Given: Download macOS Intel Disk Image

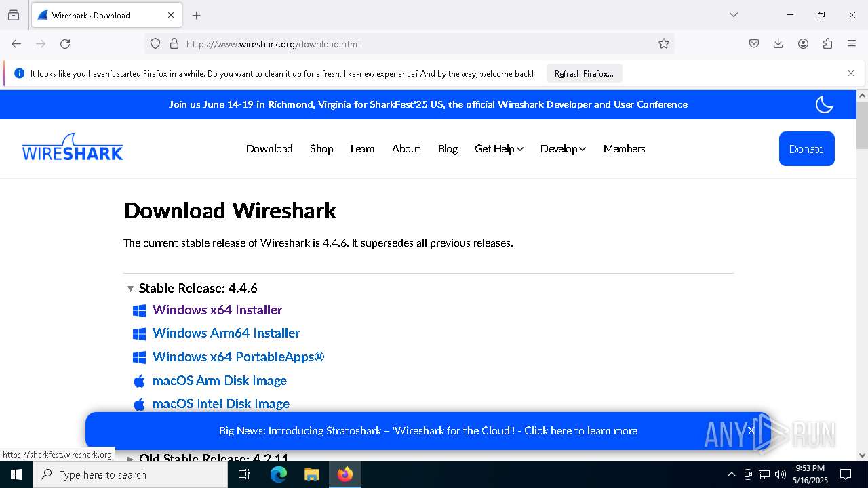Looking at the screenshot, I should click(220, 403).
